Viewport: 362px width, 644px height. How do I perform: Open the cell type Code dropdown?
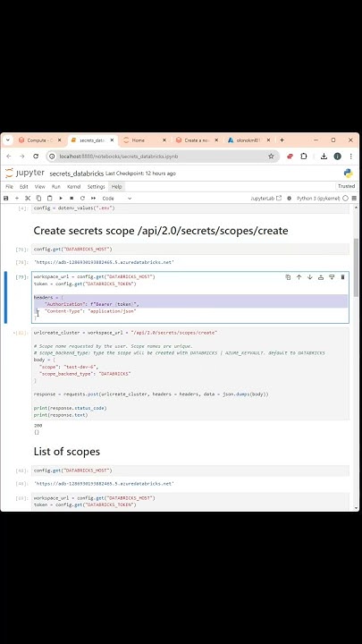(117, 199)
